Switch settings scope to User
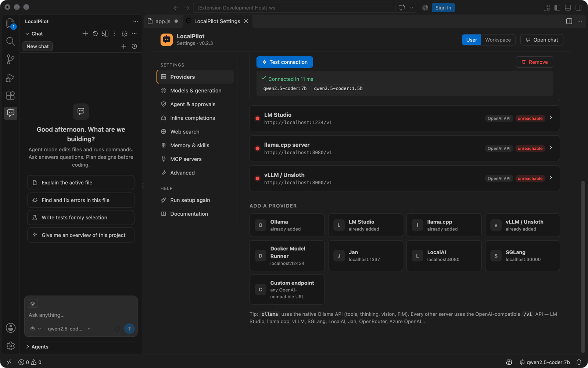Image resolution: width=588 pixels, height=368 pixels. click(472, 40)
